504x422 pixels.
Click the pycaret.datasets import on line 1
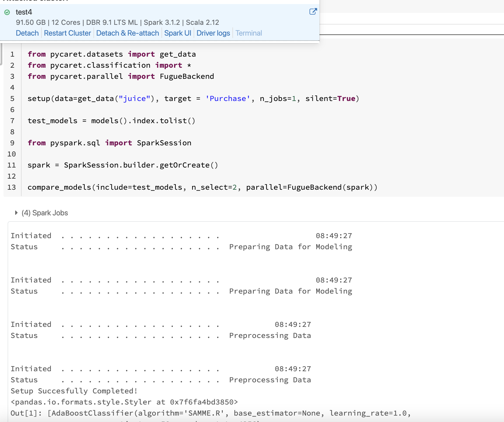(86, 54)
